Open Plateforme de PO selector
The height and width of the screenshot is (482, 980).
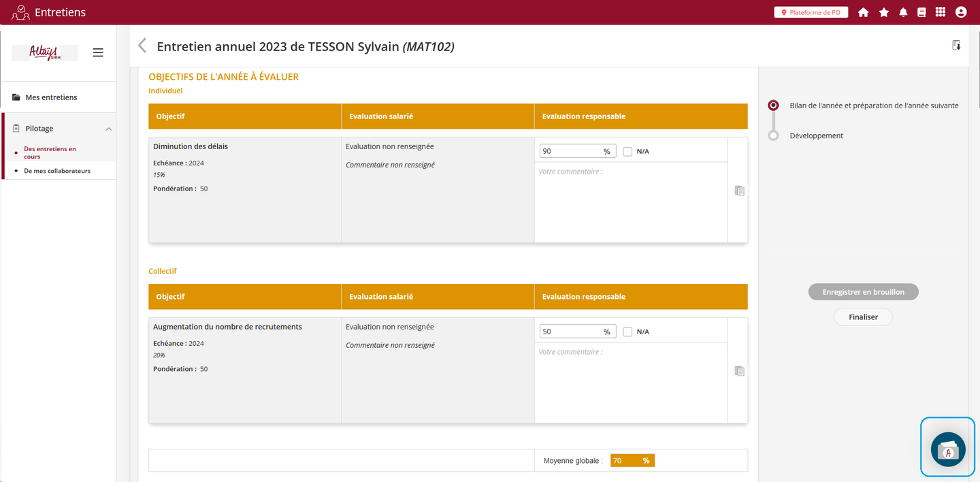[811, 12]
